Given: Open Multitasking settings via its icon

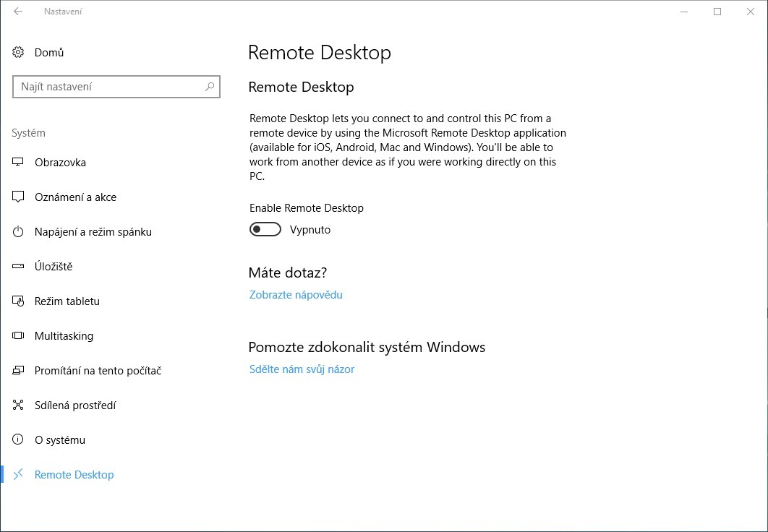Looking at the screenshot, I should 17,335.
